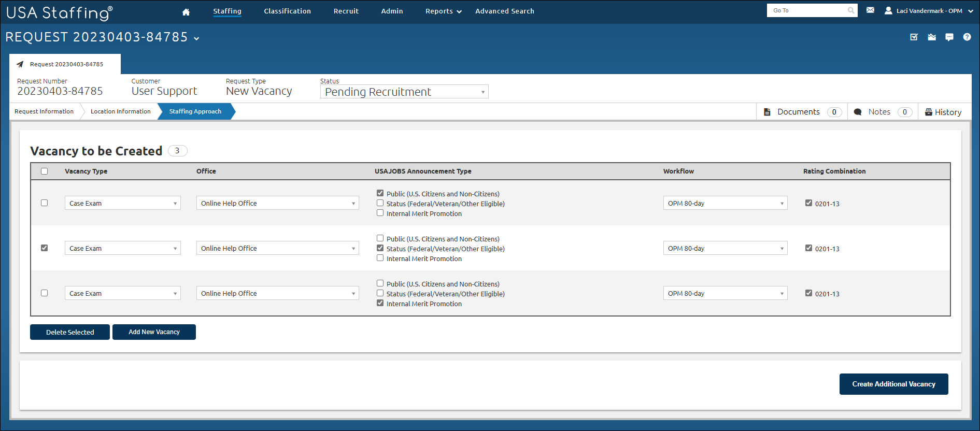Uncheck the second vacancy row checkbox
The width and height of the screenshot is (980, 431).
coord(45,248)
